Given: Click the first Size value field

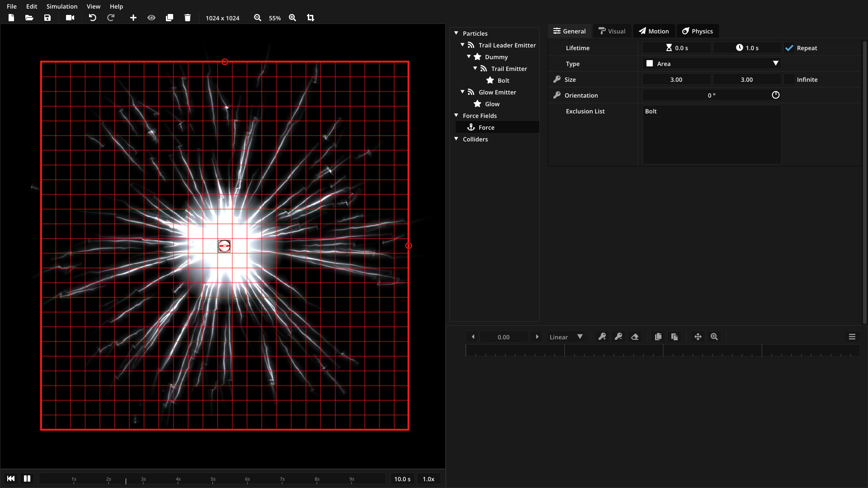Looking at the screenshot, I should (676, 80).
